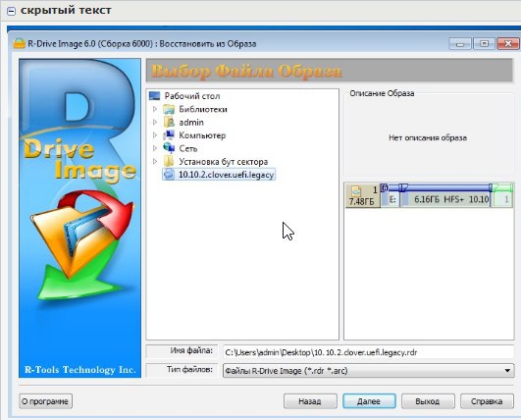This screenshot has width=521, height=420.
Task: Click the Выход button
Action: tap(428, 401)
